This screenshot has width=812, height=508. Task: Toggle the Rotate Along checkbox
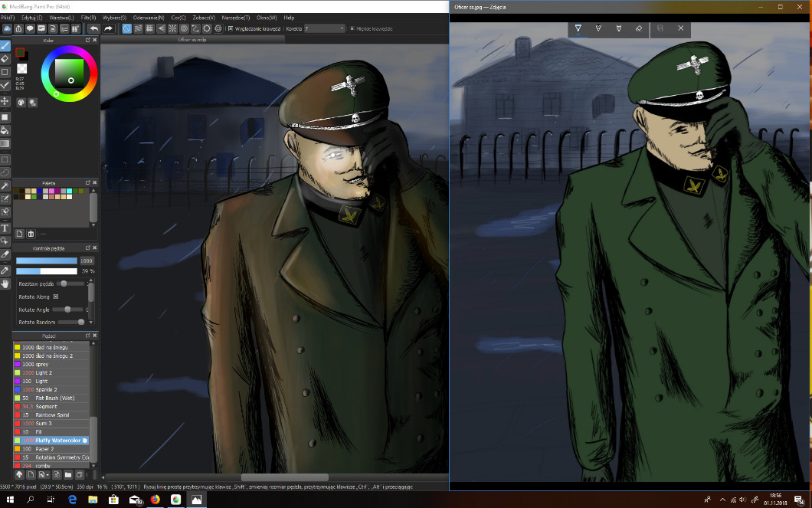click(56, 297)
